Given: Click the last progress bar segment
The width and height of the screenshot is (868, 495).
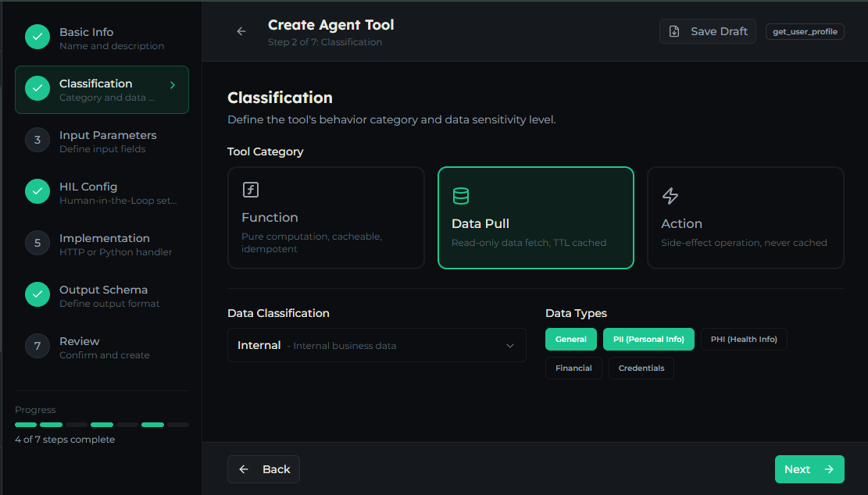Looking at the screenshot, I should (178, 425).
